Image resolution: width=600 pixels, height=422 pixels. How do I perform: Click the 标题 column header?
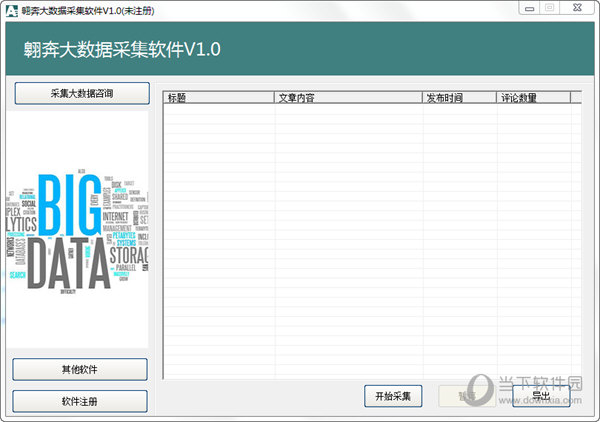click(219, 98)
